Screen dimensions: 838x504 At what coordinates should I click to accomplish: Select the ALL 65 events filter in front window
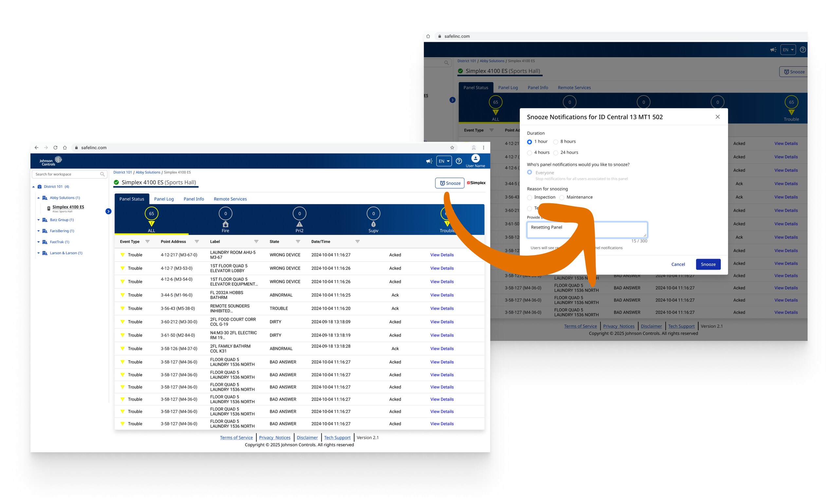click(x=152, y=220)
